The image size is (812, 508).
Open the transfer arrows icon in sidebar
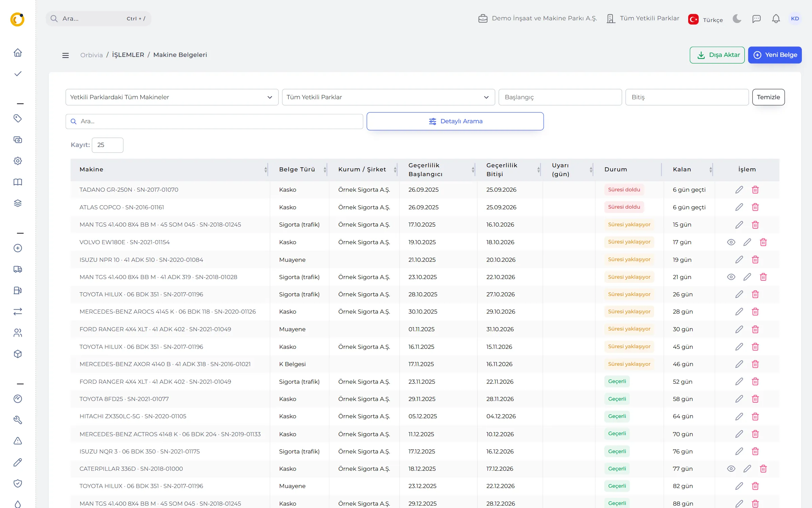coord(18,311)
